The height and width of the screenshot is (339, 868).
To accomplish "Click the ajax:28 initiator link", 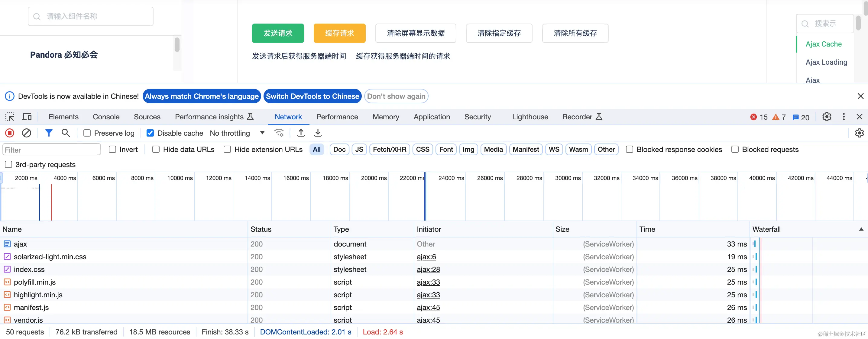I will click(428, 270).
